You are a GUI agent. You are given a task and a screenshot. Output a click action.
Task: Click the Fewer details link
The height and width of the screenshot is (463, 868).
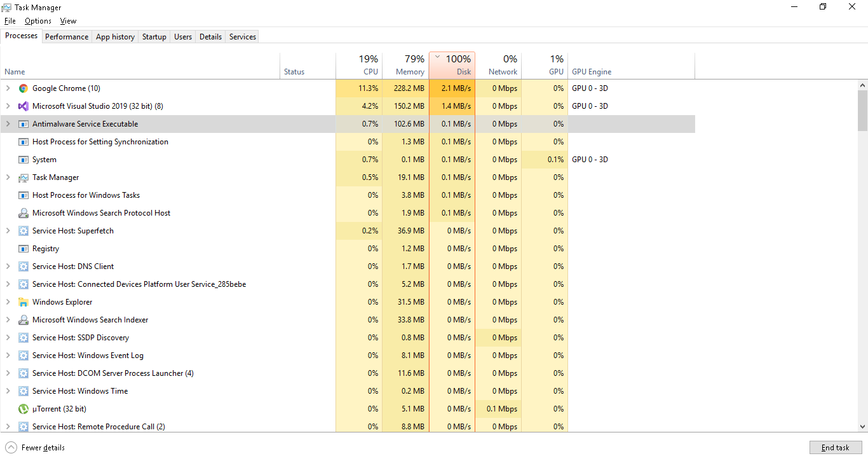click(x=43, y=448)
